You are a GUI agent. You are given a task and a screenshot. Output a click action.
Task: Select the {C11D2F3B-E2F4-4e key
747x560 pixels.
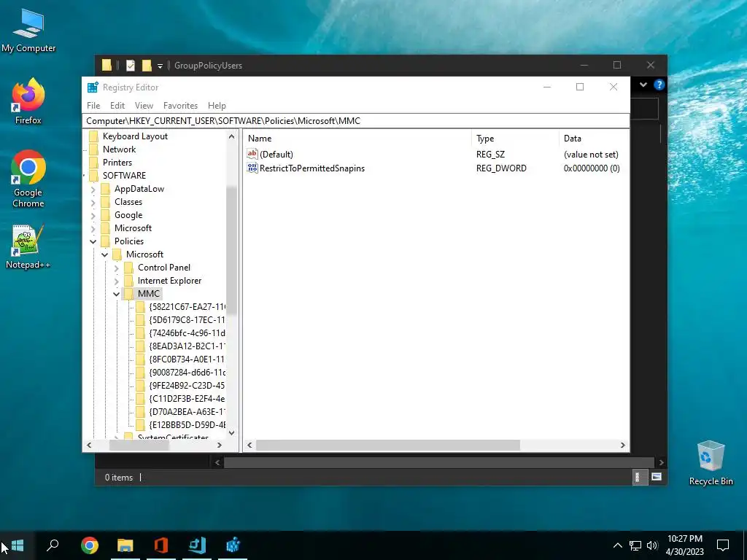[x=187, y=399]
